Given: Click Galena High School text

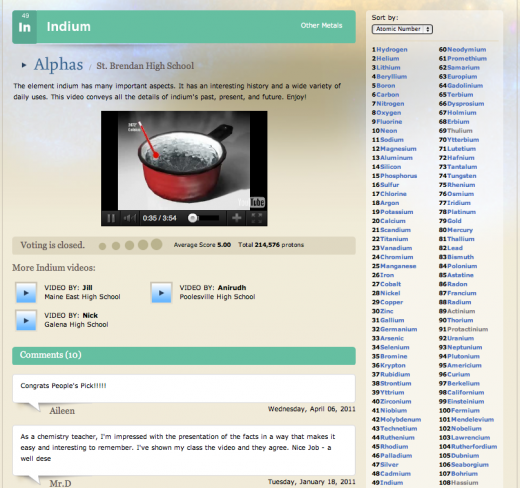Looking at the screenshot, I should tap(76, 324).
